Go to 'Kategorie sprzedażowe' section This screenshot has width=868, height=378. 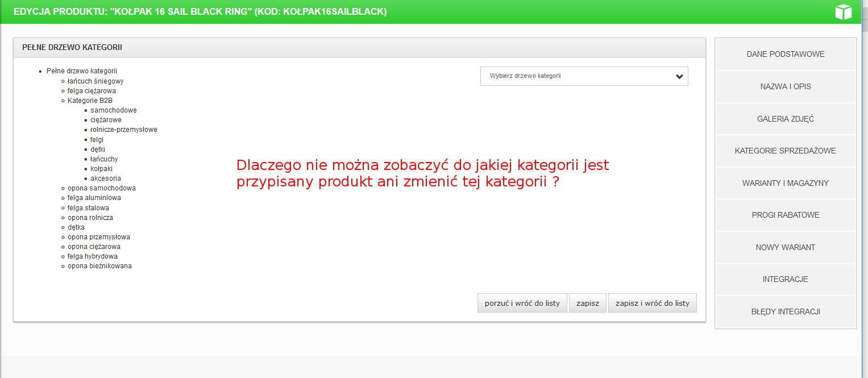[x=785, y=151]
